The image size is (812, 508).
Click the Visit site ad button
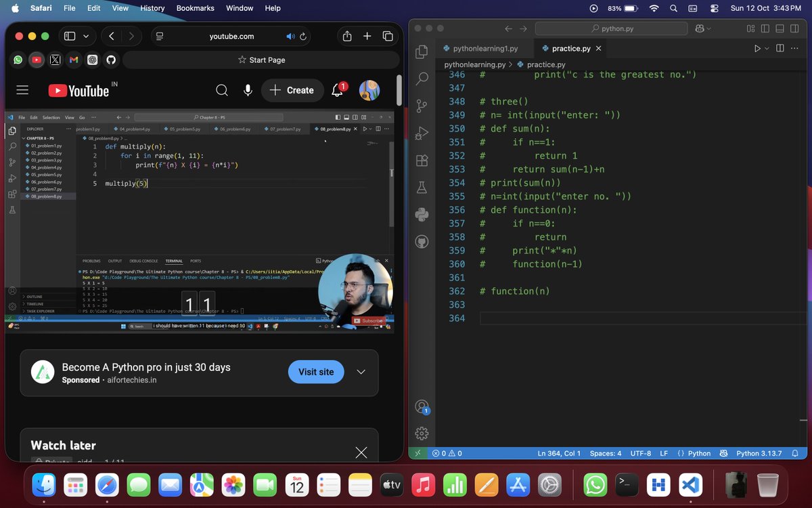pyautogui.click(x=316, y=372)
